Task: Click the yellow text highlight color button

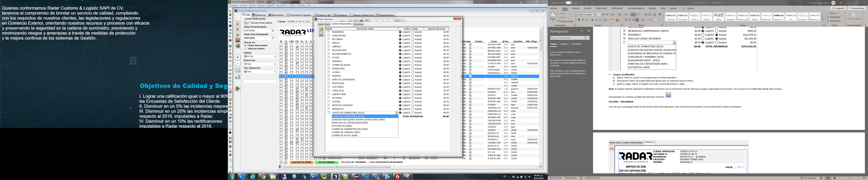Action: [x=611, y=20]
